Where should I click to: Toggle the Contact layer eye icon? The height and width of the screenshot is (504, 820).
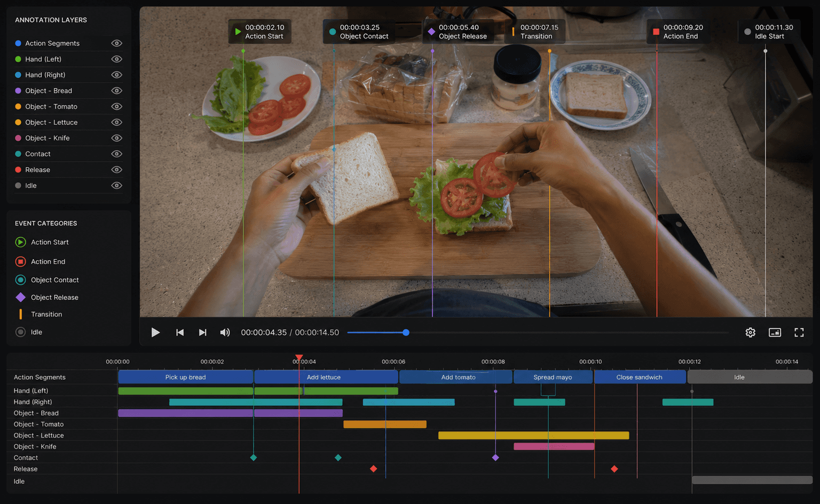116,154
